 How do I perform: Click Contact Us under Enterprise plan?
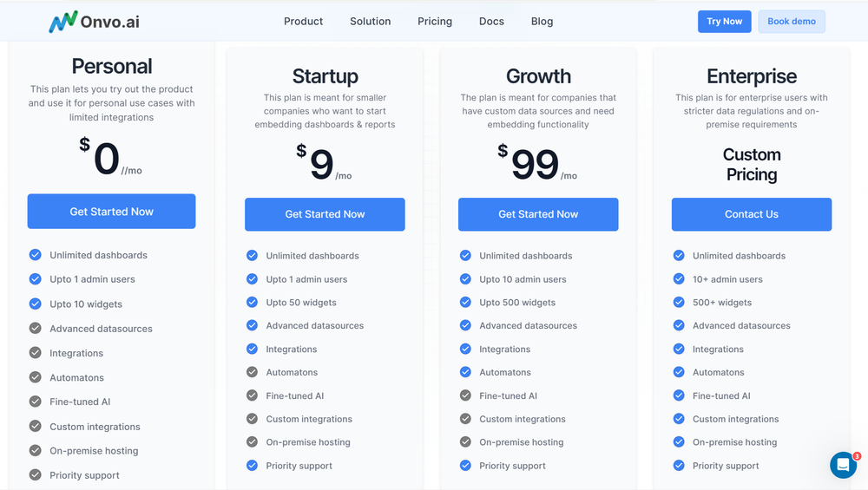pyautogui.click(x=752, y=214)
